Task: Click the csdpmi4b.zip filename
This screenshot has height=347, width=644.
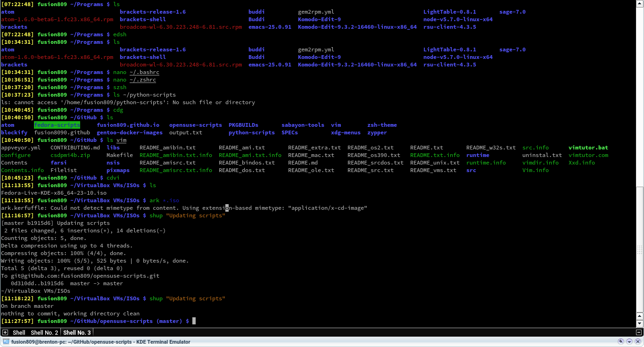Action: click(x=70, y=155)
